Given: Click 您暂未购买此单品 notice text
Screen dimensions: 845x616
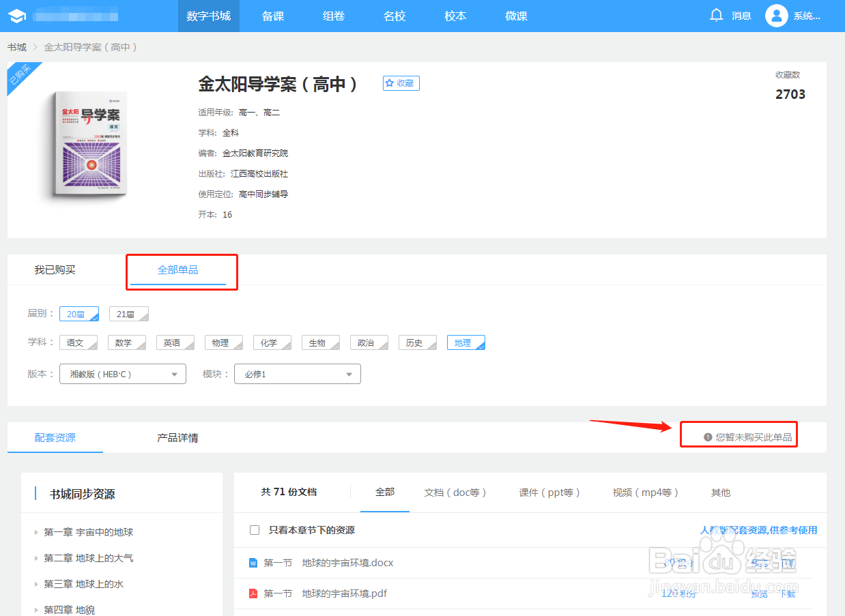Looking at the screenshot, I should [754, 437].
